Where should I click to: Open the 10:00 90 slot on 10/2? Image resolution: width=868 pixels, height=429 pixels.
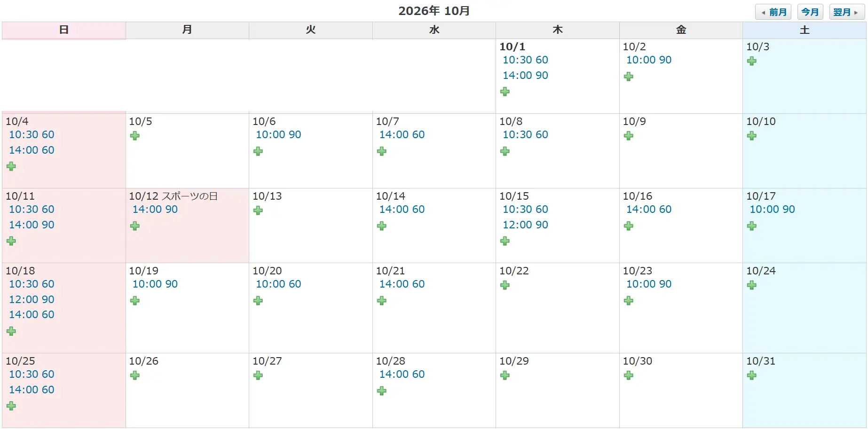coord(648,60)
